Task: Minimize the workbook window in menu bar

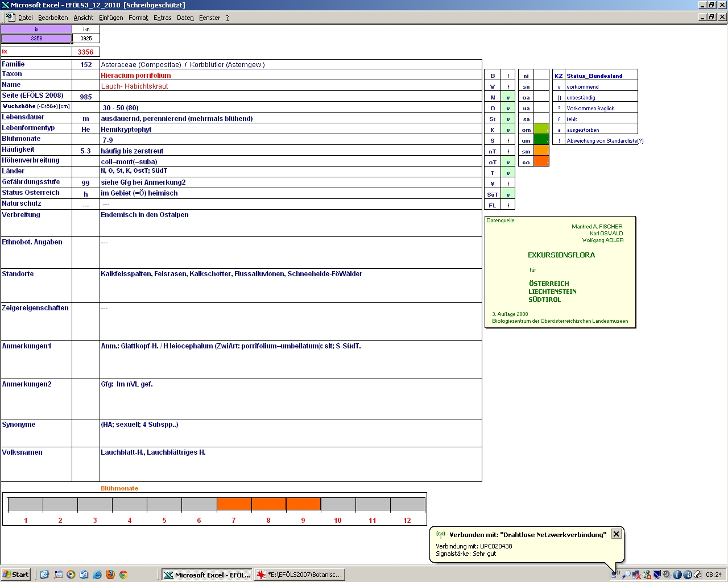Action: coord(702,17)
